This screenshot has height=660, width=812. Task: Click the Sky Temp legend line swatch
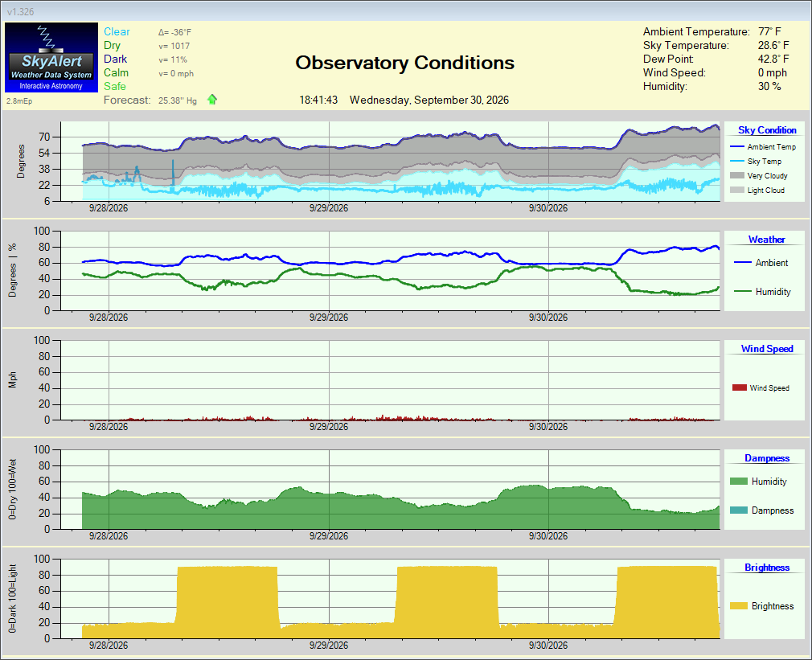tap(736, 161)
